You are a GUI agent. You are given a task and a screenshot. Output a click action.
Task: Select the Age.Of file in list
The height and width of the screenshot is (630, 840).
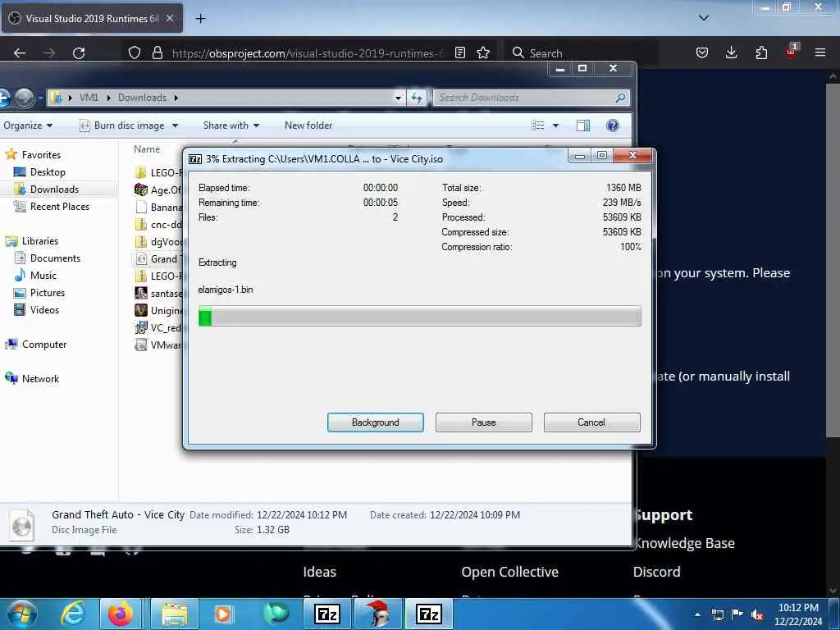158,189
